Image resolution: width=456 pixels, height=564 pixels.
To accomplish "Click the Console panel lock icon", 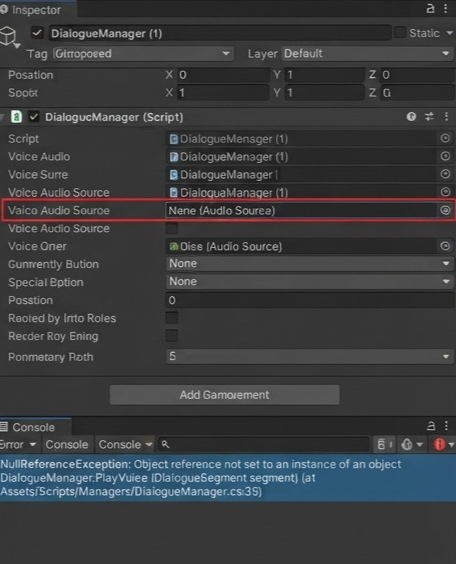I will pyautogui.click(x=431, y=426).
